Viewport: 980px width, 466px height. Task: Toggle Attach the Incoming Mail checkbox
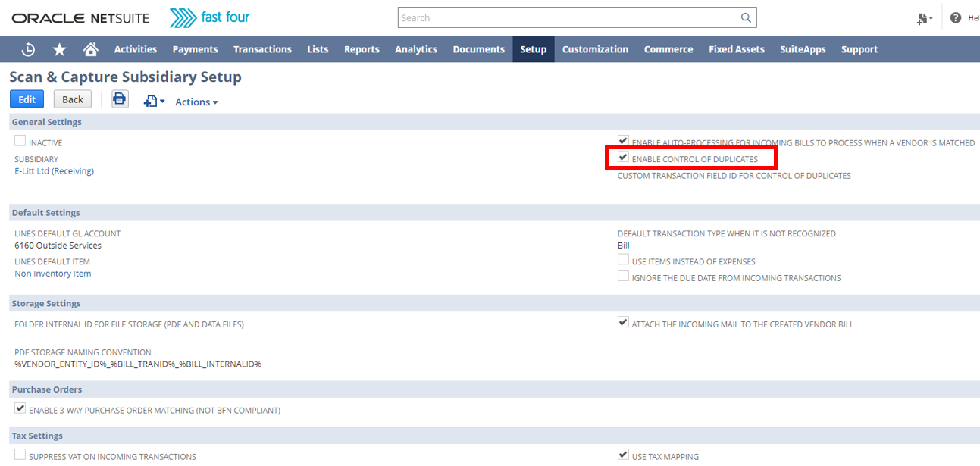623,323
